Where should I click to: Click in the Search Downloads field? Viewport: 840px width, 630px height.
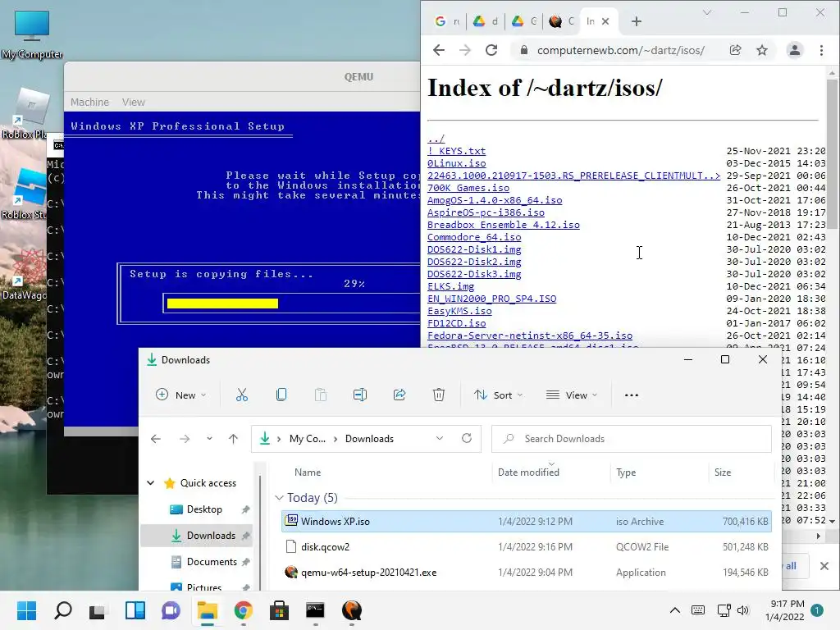point(632,439)
